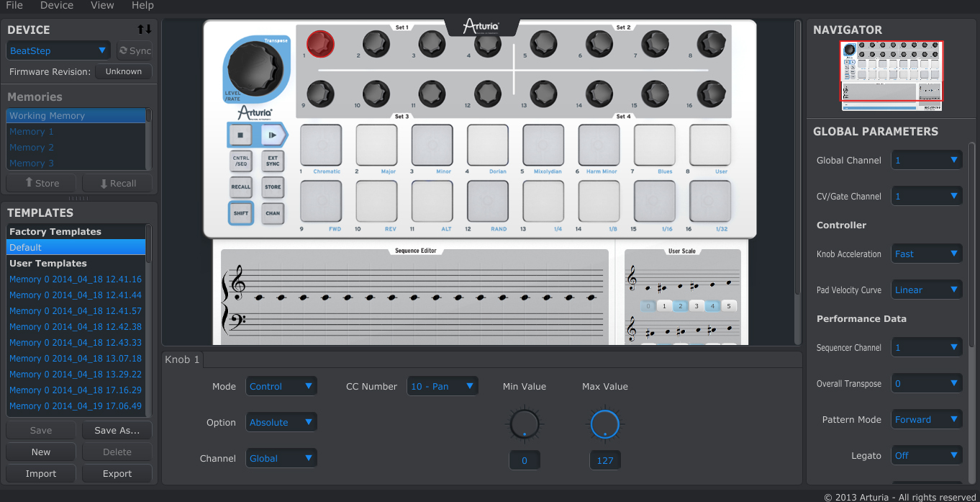980x502 pixels.
Task: Toggle EXT SYNC mode
Action: click(273, 160)
